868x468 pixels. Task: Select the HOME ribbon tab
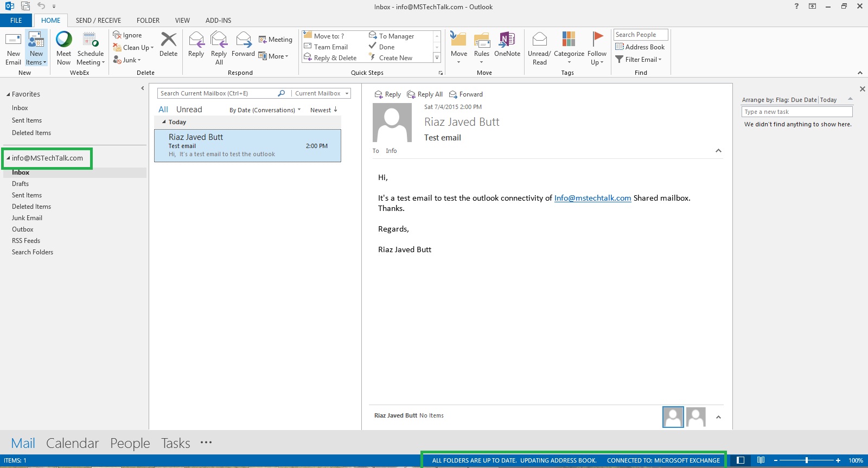coord(51,21)
